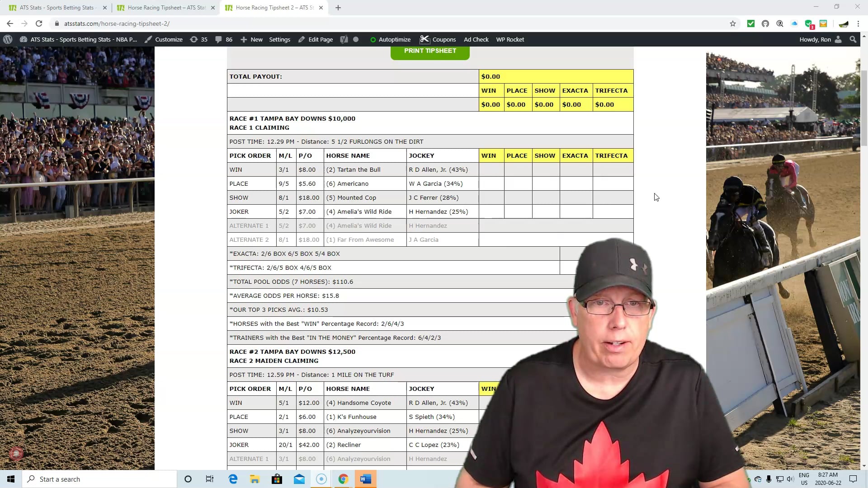Screen dimensions: 868x488
Task: Switch to Chrome in the taskbar
Action: point(343,479)
